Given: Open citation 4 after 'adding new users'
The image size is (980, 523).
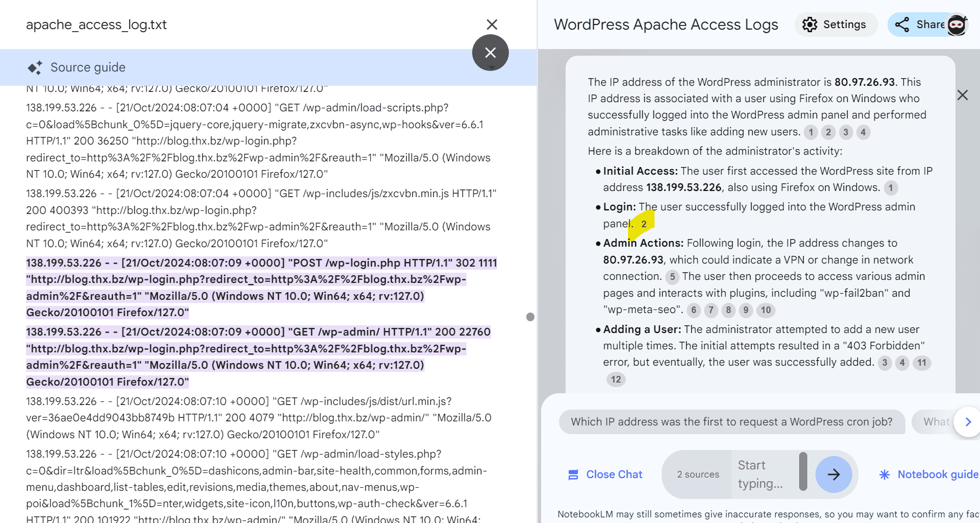Looking at the screenshot, I should click(863, 132).
